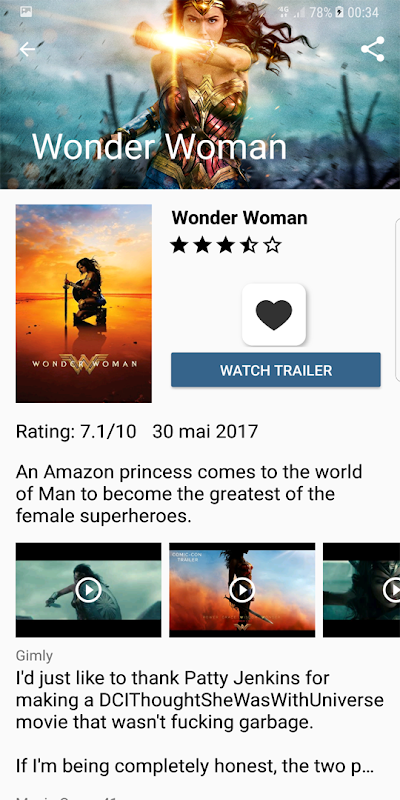The image size is (400, 800).
Task: Expand the truncated Gimly review text
Action: click(x=199, y=722)
